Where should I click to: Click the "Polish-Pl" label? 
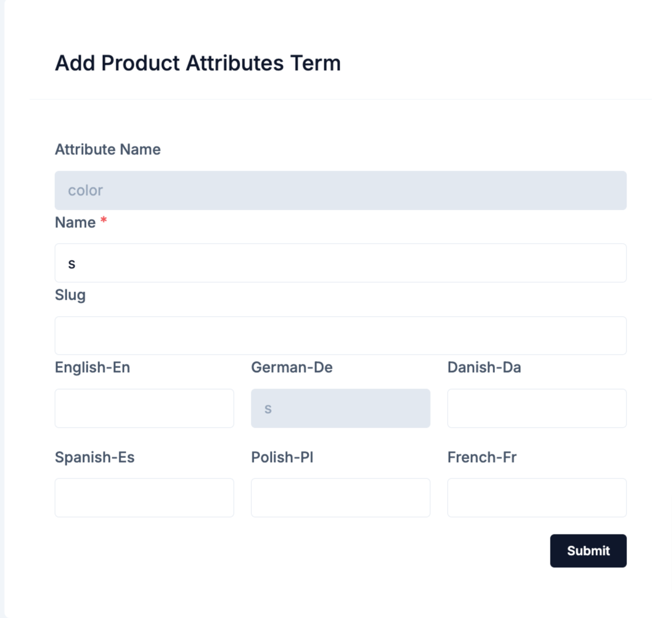282,457
